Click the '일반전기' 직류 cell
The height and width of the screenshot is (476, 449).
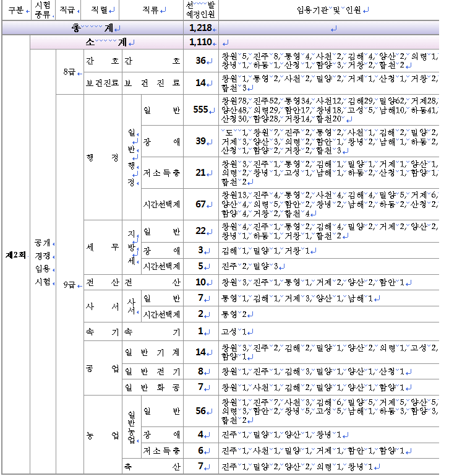pyautogui.click(x=153, y=371)
